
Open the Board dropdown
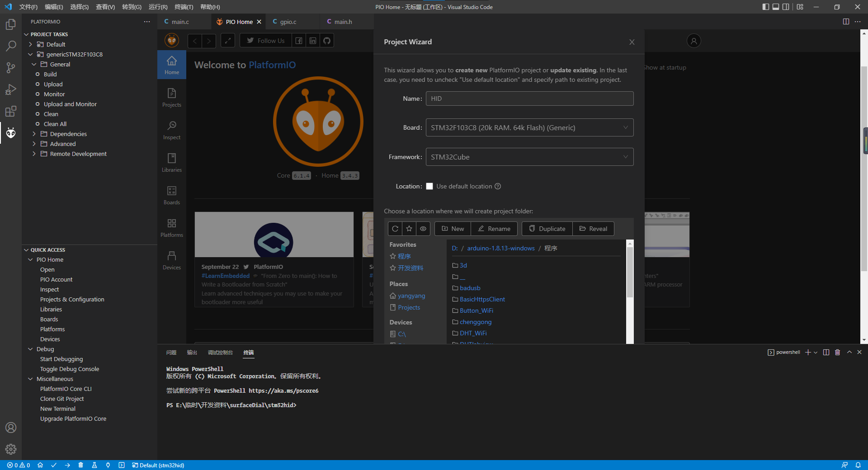click(x=529, y=127)
